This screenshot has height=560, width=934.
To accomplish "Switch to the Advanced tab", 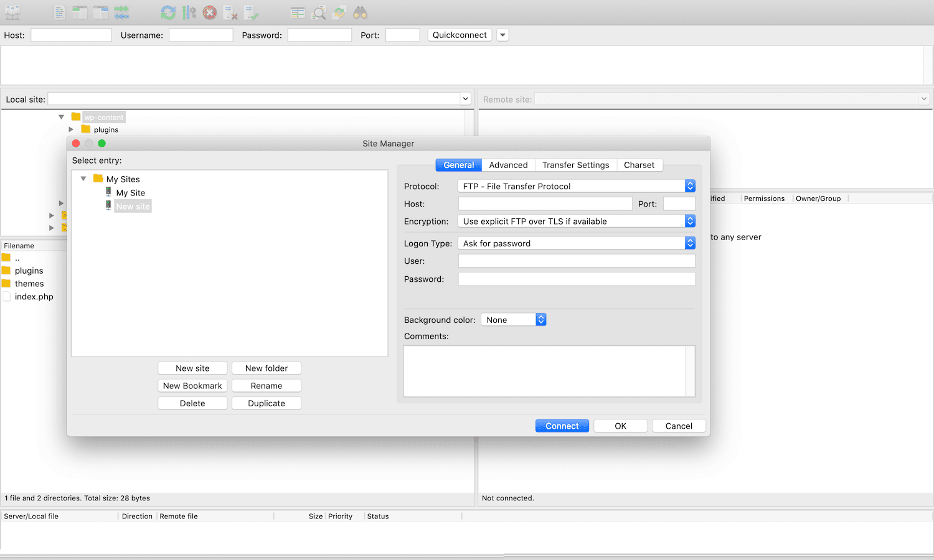I will (508, 165).
